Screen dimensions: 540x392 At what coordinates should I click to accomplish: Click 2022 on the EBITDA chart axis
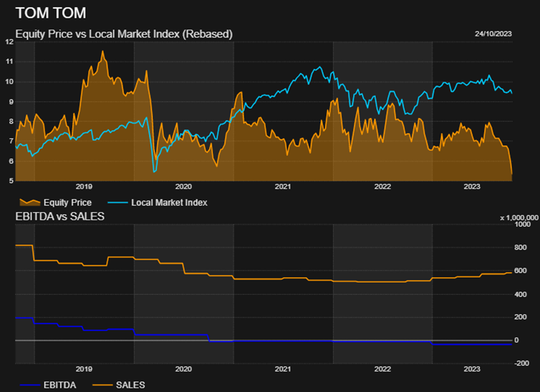point(383,369)
